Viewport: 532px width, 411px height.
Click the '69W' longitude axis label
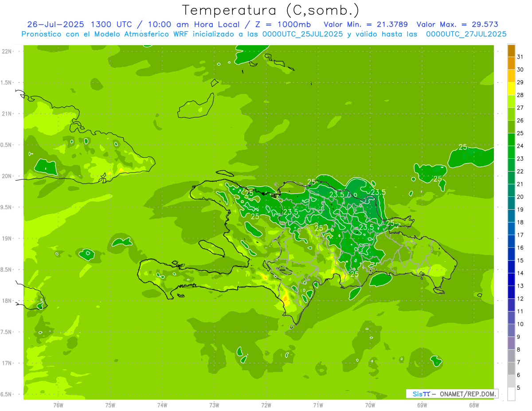(422, 405)
